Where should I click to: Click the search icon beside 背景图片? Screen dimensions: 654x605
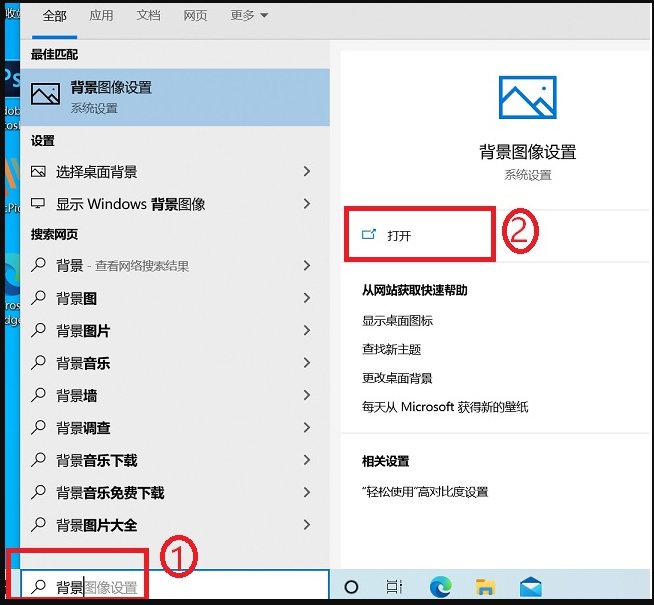point(38,330)
